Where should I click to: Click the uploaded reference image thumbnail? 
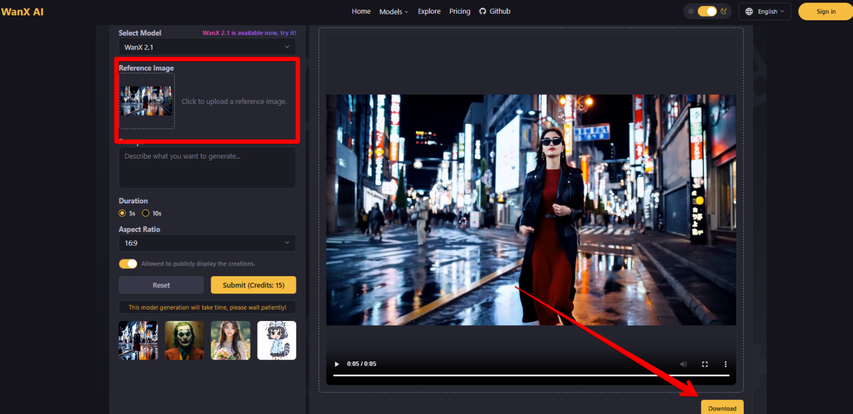147,101
